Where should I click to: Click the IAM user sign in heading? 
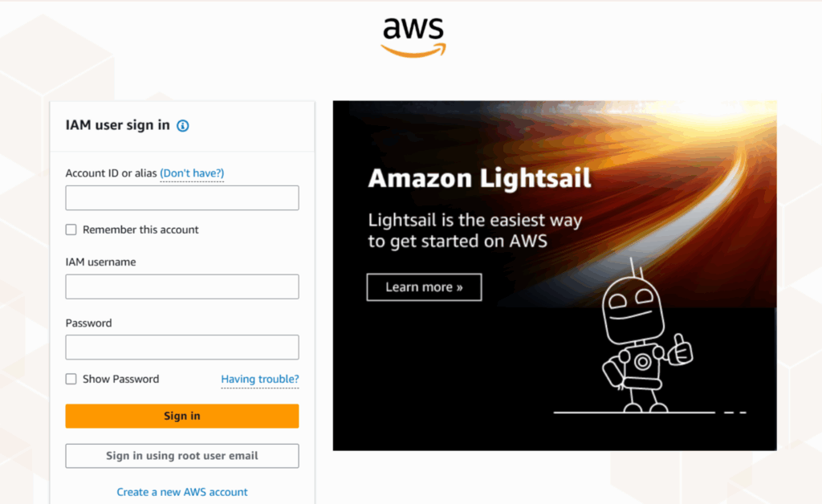117,125
